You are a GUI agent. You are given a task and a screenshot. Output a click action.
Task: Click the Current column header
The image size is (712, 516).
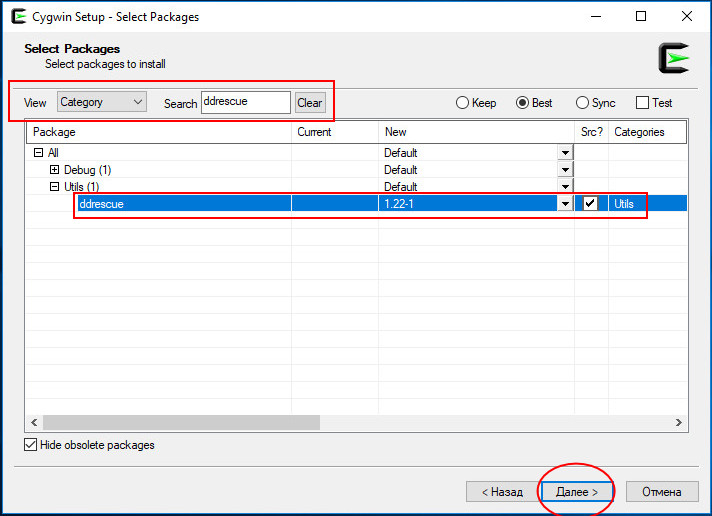coord(335,132)
